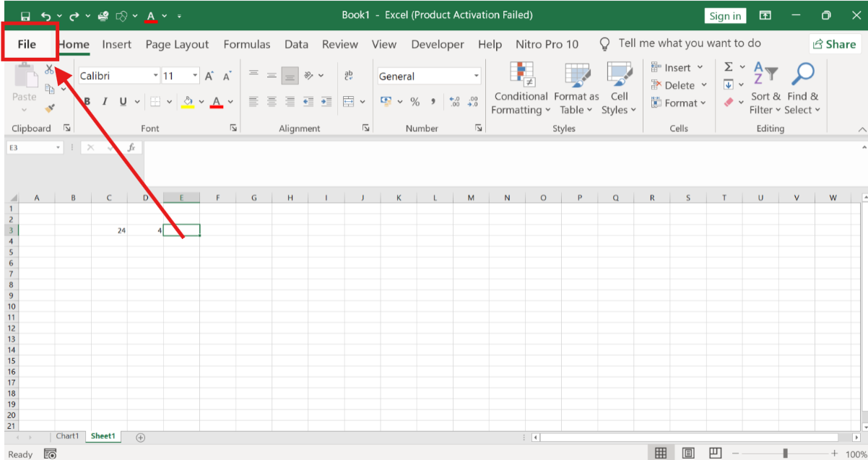Screen dimensions: 868x460
Task: Expand the font name Calibri dropdown
Action: click(x=155, y=76)
